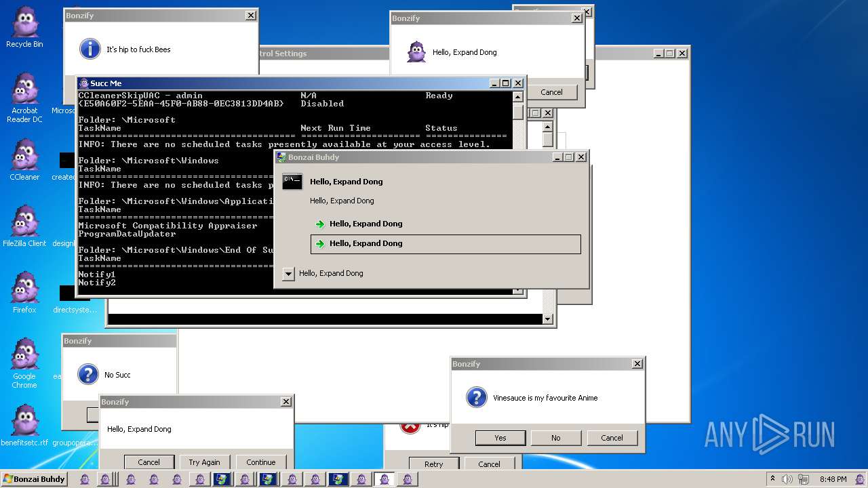Screen dimensions: 868x488
Task: Launch FileZilla Client desktop icon
Action: pos(24,226)
